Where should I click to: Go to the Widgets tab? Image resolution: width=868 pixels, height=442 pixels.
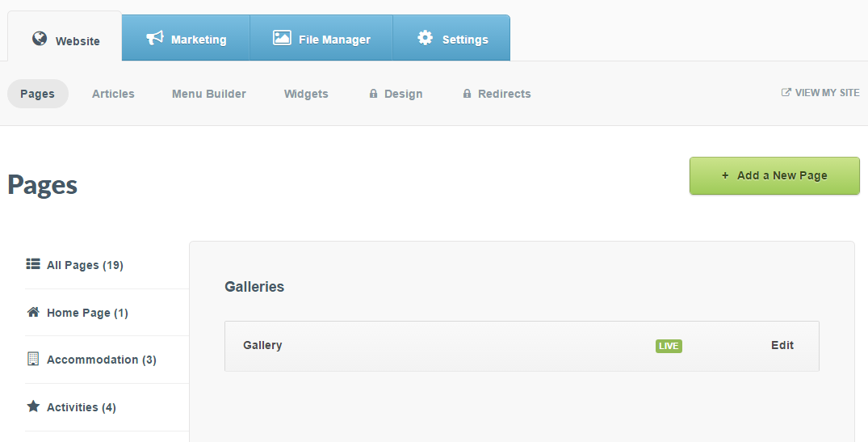coord(306,94)
